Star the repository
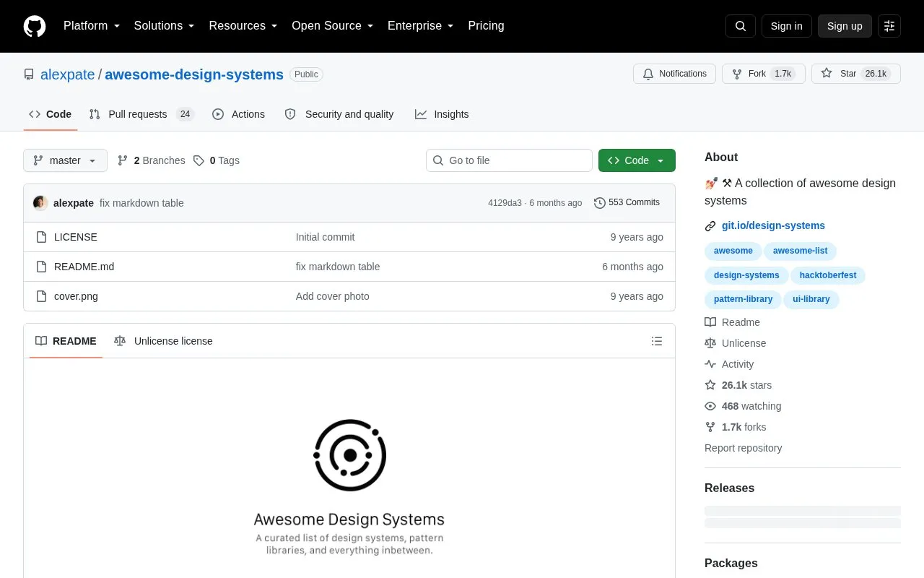 tap(856, 74)
